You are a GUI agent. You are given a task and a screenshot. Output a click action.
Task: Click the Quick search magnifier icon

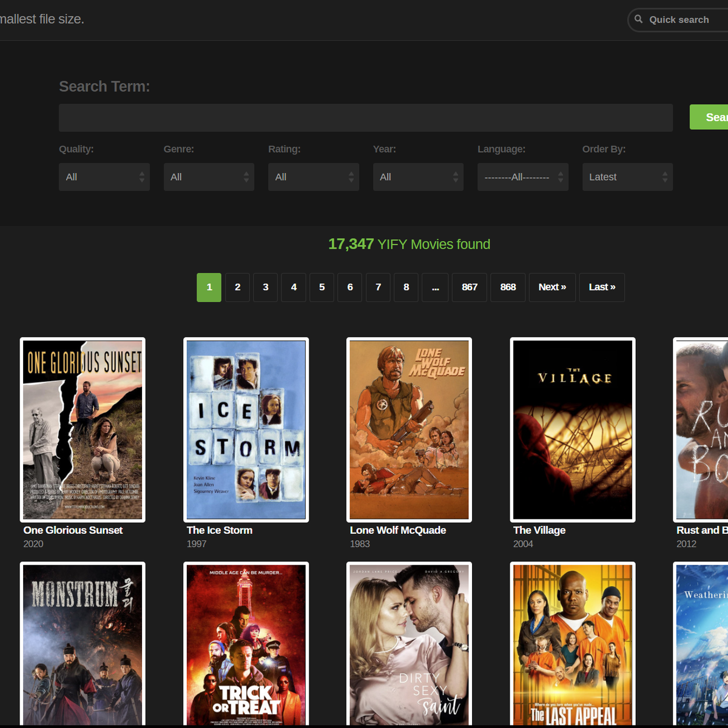click(638, 19)
